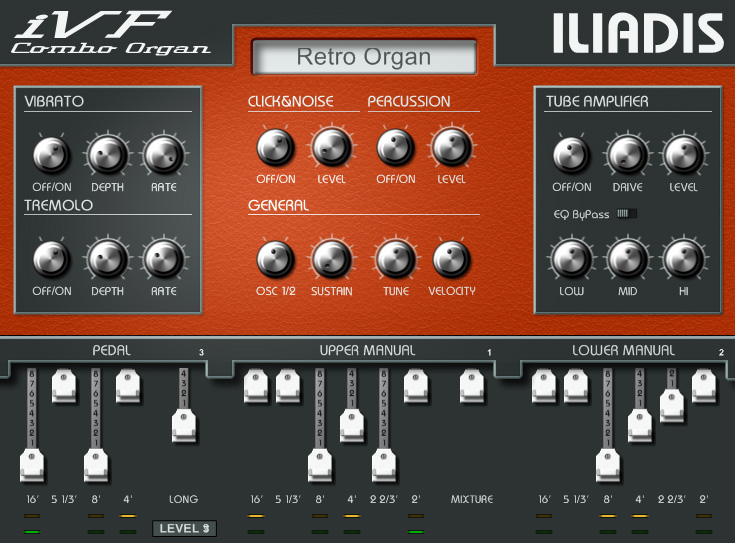Click the Upper Manual 4' drawbar handle
Image resolution: width=735 pixels, height=543 pixels.
tap(352, 426)
